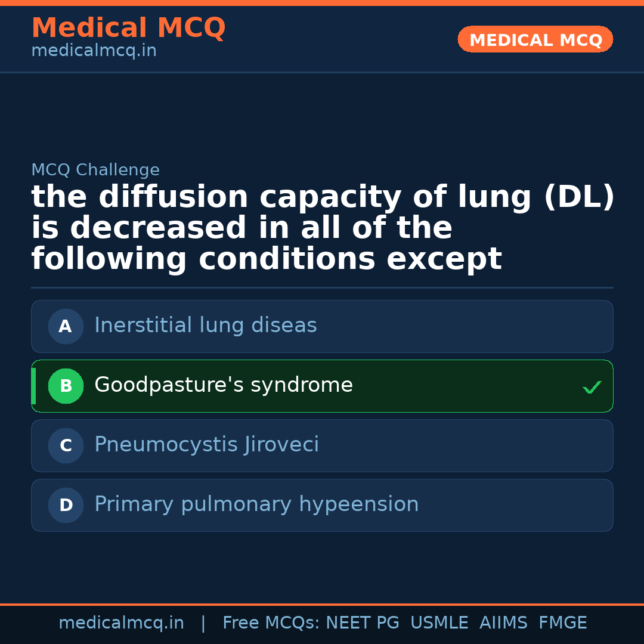Viewport: 644px width, 644px height.
Task: Choose the Pneumocystis Jiroveci option
Action: 206,445
